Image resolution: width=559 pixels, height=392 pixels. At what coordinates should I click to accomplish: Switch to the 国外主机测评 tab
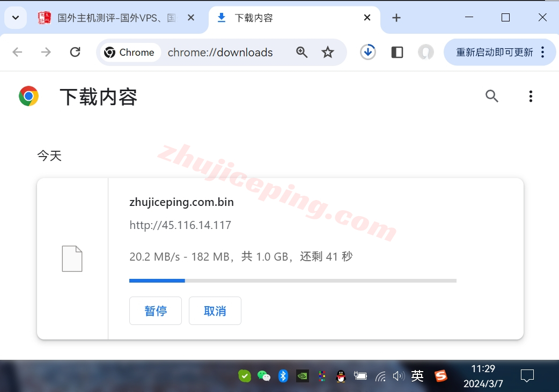pos(116,18)
